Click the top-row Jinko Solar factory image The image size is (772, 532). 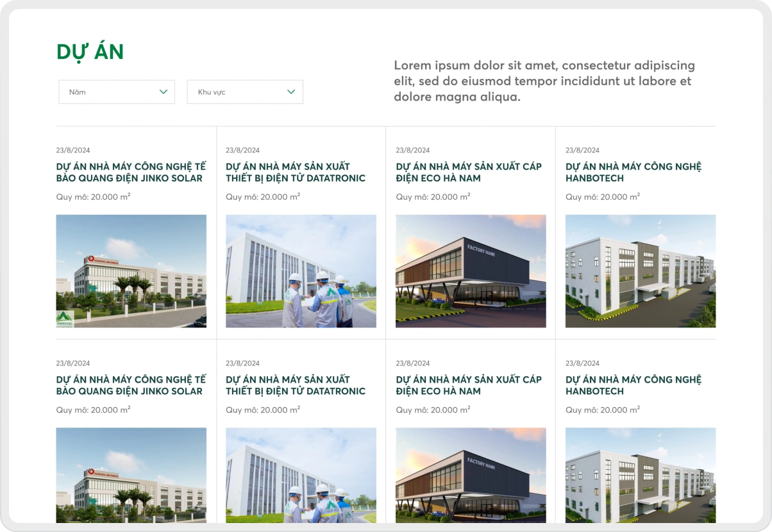(131, 271)
